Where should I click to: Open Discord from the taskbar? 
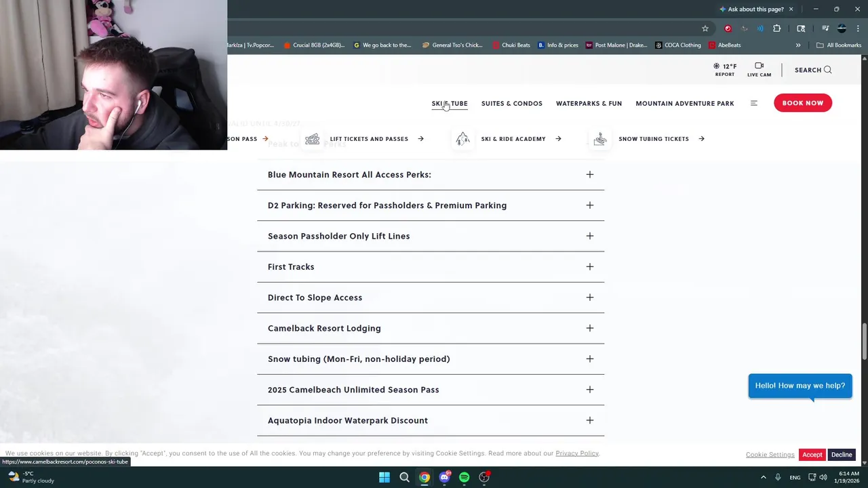click(444, 477)
